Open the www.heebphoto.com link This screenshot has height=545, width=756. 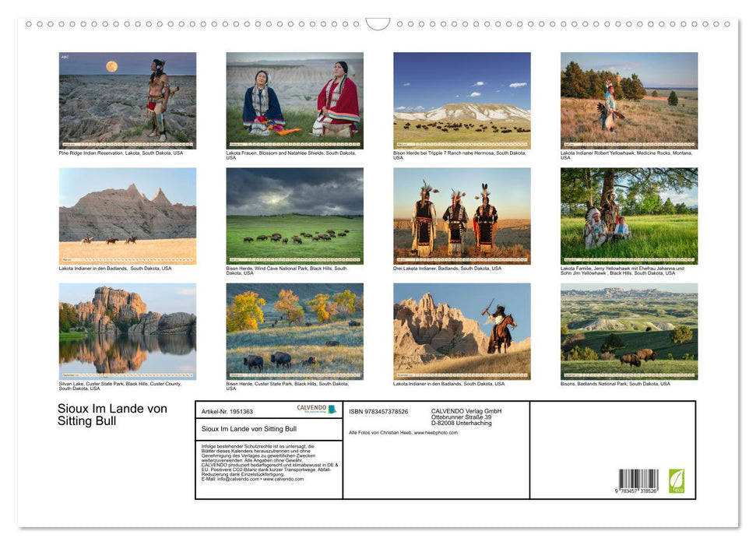pos(436,433)
